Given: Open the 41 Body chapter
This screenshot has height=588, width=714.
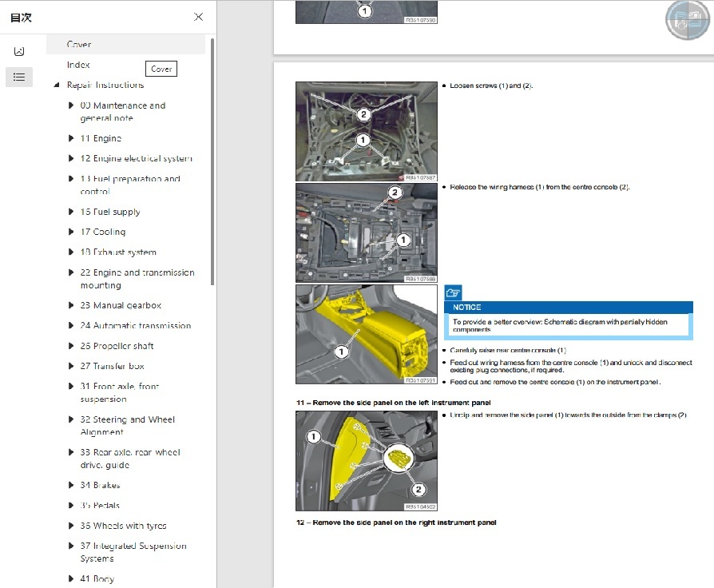Looking at the screenshot, I should pos(97,579).
